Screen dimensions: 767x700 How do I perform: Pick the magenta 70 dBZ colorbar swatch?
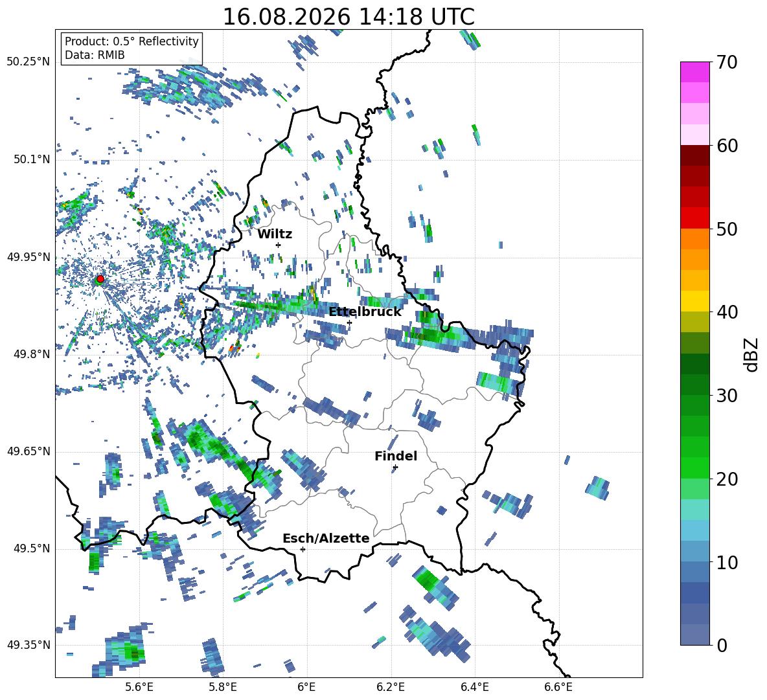[694, 72]
